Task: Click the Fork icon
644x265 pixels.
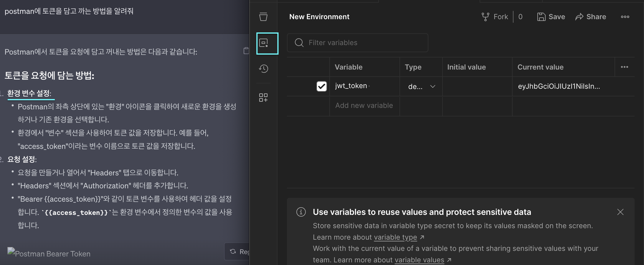Action: coord(485,17)
